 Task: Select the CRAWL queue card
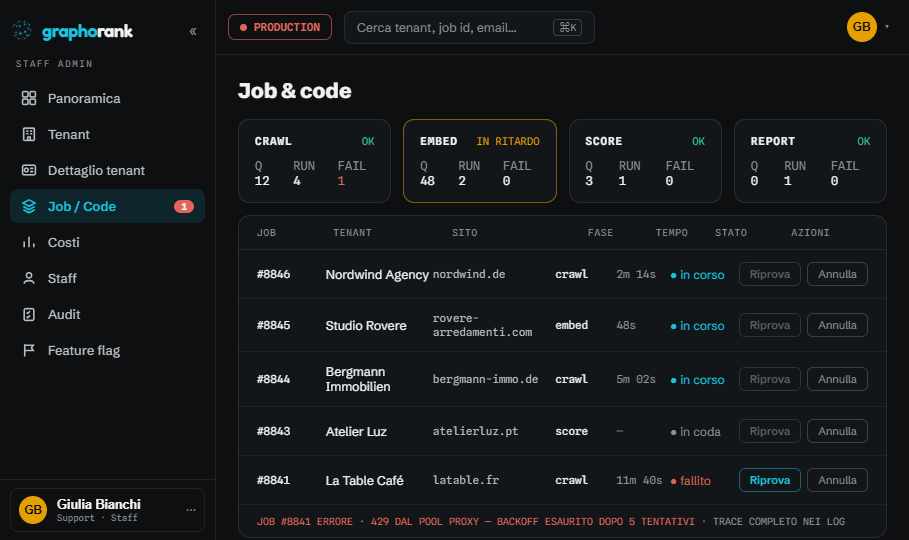(314, 161)
